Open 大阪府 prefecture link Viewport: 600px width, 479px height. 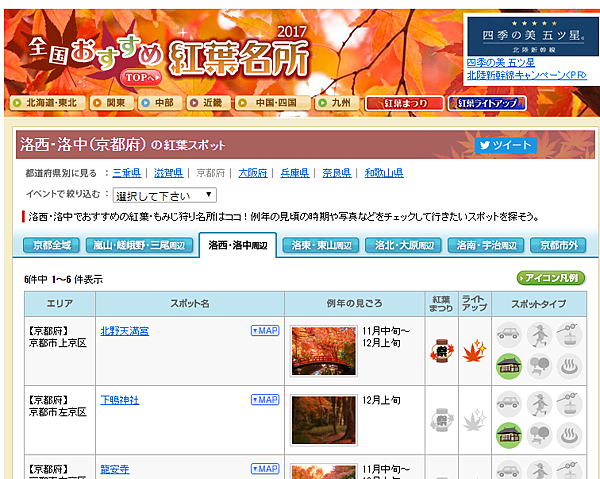tap(253, 173)
